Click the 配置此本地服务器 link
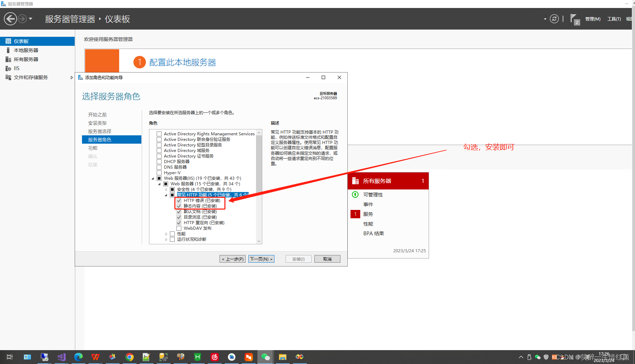Screen dimensions: 635x364 (182, 62)
